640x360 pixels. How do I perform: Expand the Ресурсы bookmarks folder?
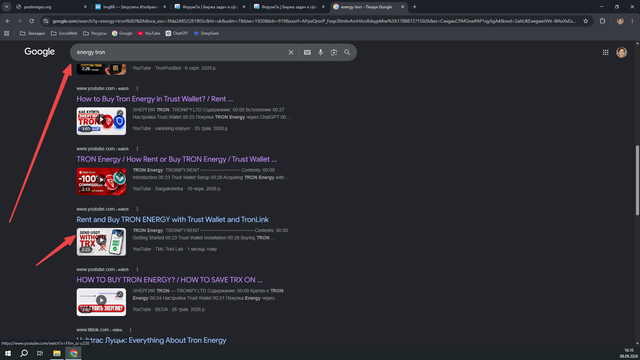point(95,33)
